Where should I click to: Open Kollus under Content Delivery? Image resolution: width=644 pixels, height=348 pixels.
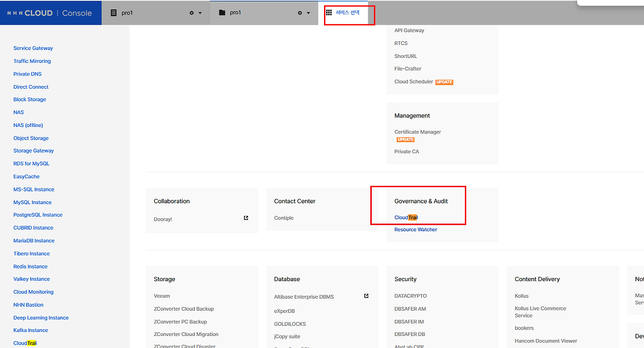click(522, 296)
